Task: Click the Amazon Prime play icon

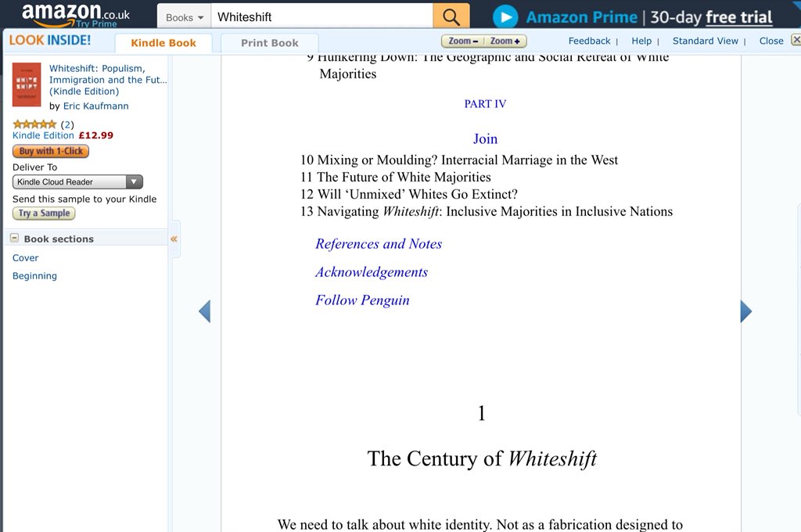Action: pos(505,17)
